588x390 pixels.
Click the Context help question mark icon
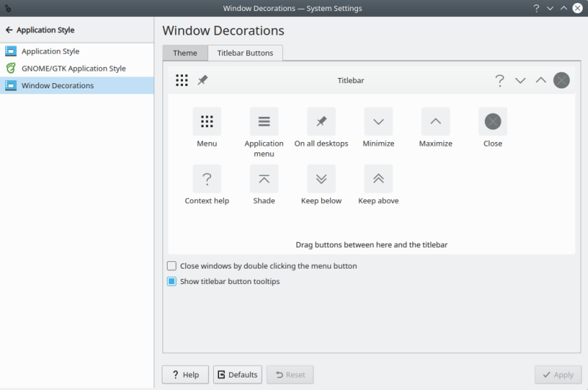(207, 179)
